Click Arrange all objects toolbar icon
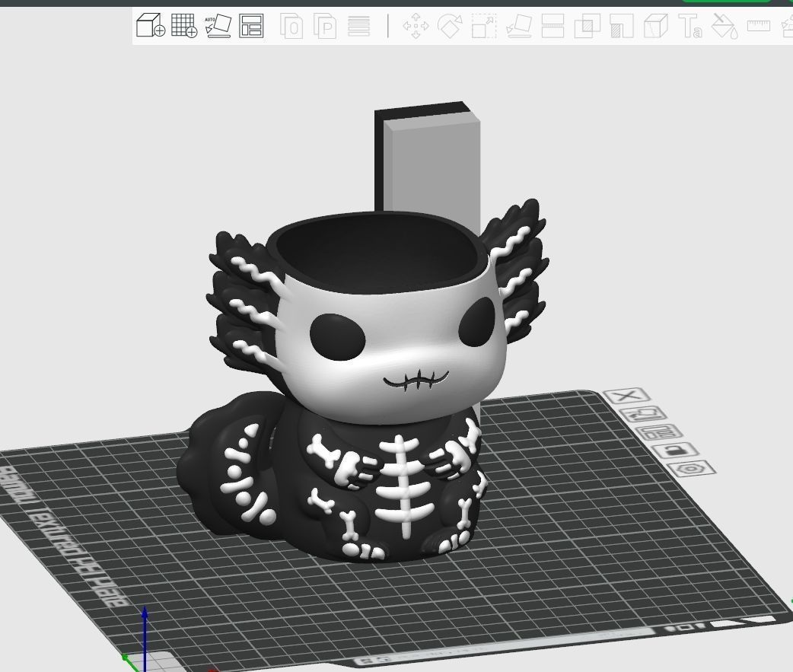Viewport: 793px width, 672px height. click(x=251, y=26)
